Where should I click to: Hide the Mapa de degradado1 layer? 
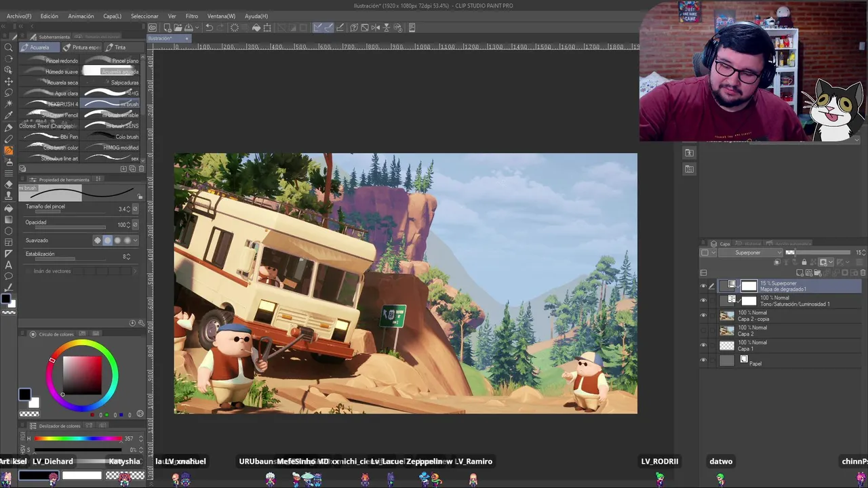coord(703,286)
